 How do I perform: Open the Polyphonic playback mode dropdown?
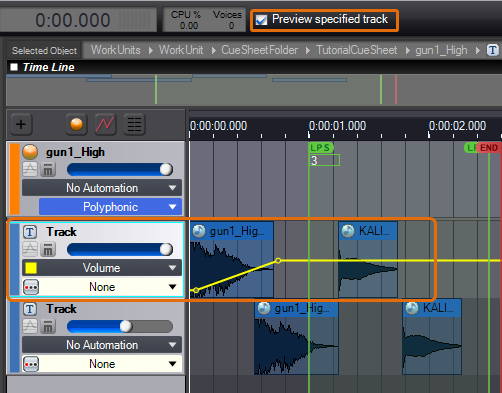click(111, 207)
